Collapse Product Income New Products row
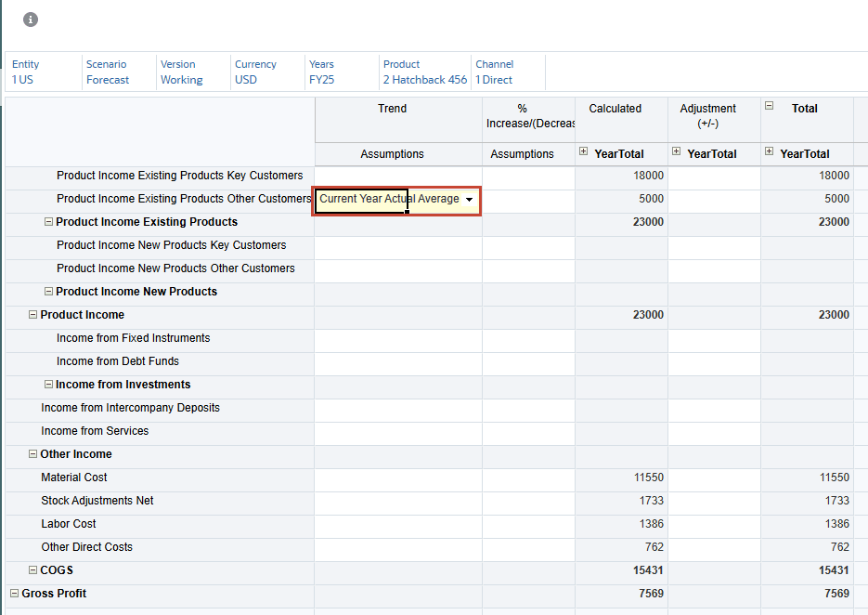 click(48, 292)
